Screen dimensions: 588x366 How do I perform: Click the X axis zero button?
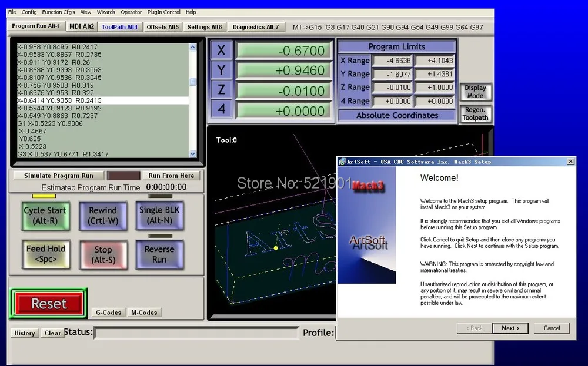tap(221, 50)
